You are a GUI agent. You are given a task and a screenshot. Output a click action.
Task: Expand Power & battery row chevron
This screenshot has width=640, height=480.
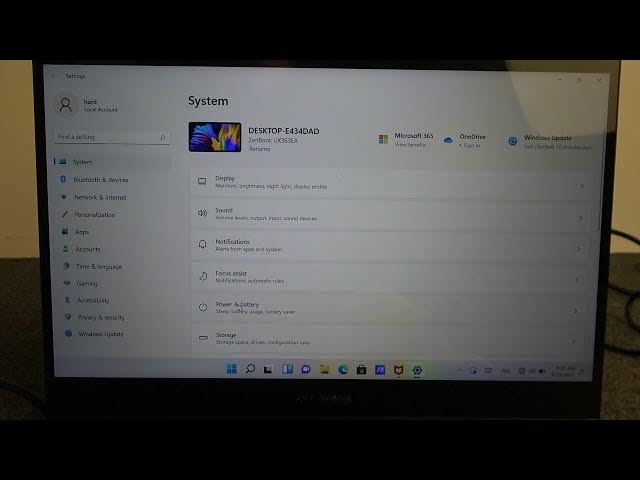(575, 311)
